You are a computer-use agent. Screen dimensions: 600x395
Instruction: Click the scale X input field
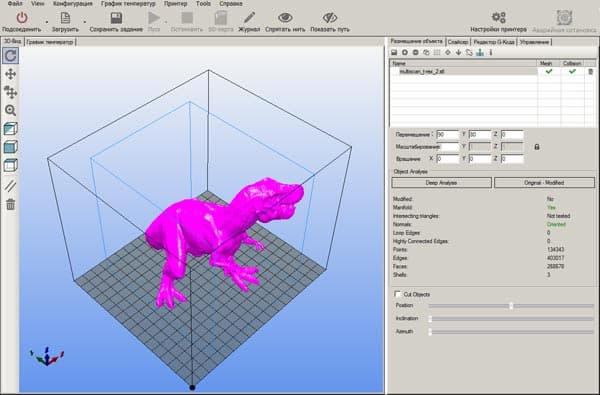pos(448,147)
